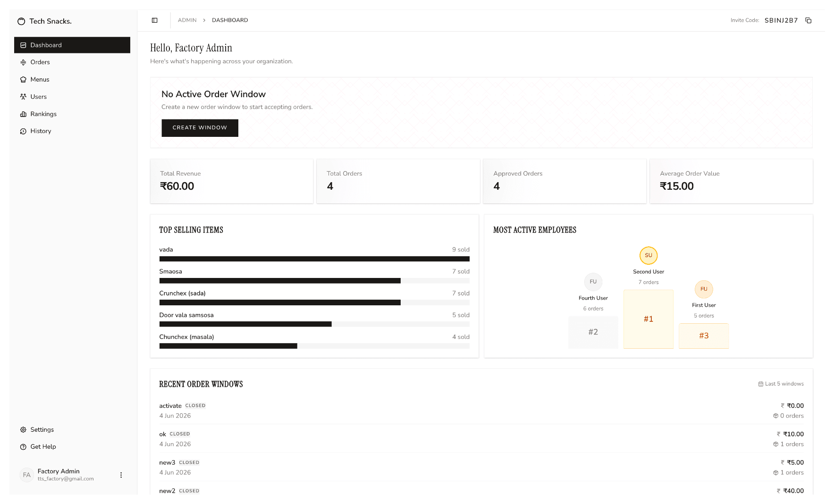
Task: Open the Dashboard menu item
Action: click(x=72, y=45)
